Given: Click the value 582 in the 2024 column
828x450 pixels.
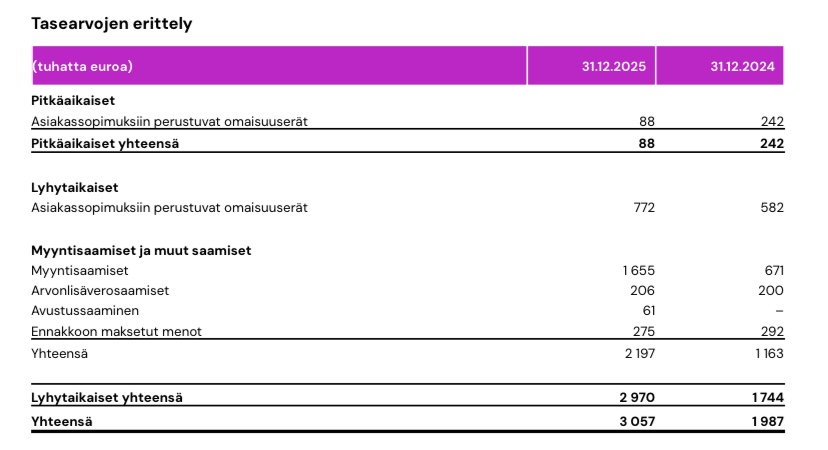Looking at the screenshot, I should point(771,208).
